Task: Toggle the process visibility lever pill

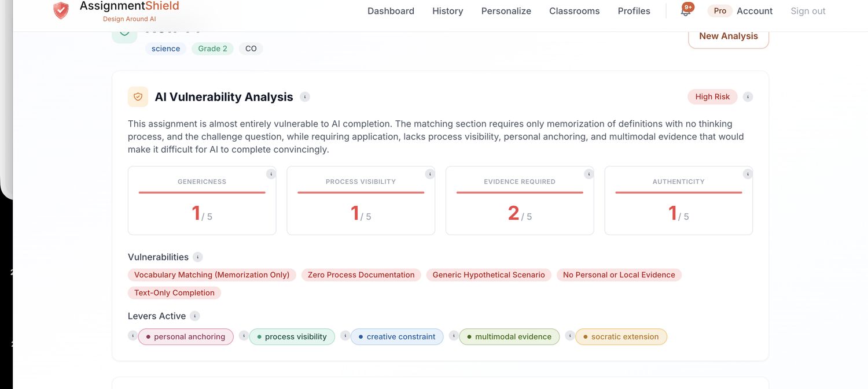Action: [x=292, y=337]
